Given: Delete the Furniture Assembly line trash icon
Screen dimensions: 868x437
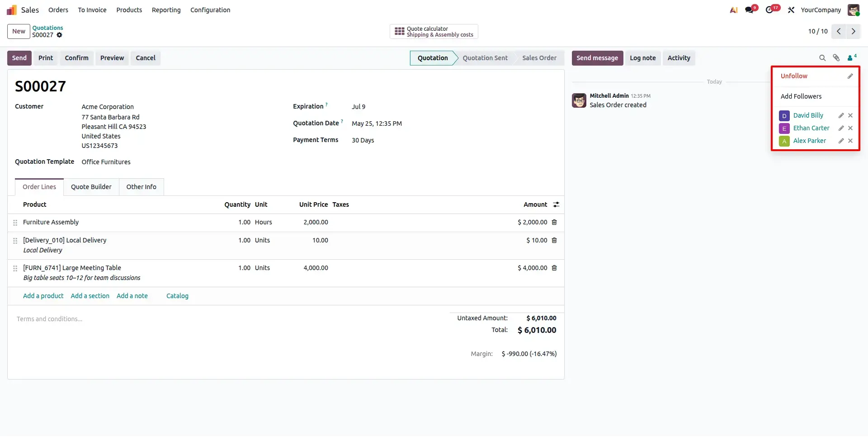Looking at the screenshot, I should (x=554, y=222).
